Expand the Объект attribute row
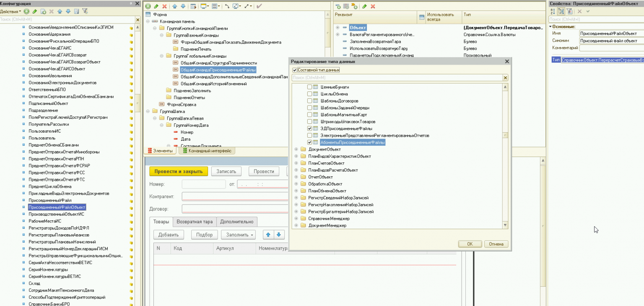 [x=338, y=27]
